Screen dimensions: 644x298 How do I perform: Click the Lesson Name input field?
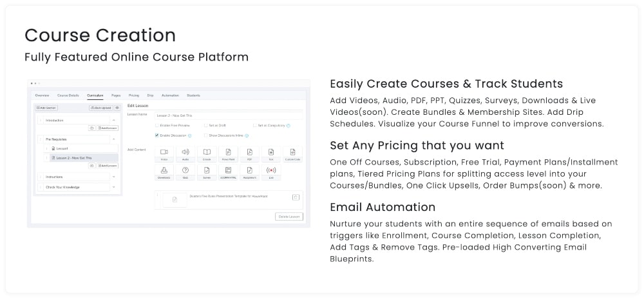point(229,115)
